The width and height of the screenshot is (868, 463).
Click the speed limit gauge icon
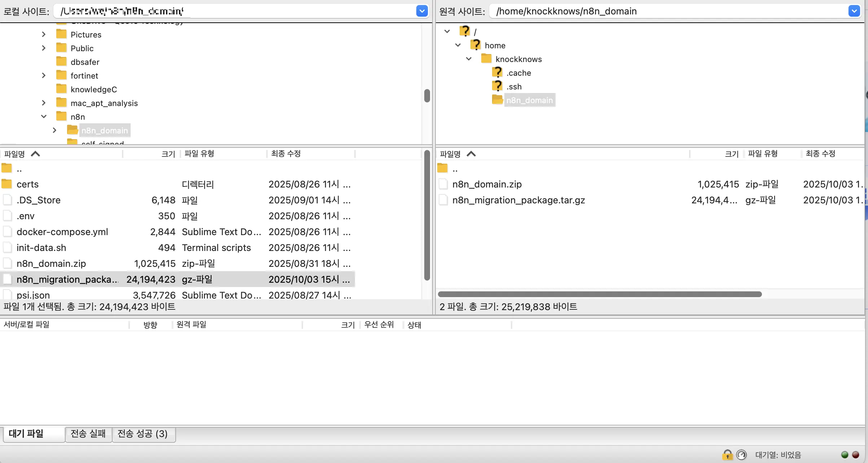coord(741,455)
